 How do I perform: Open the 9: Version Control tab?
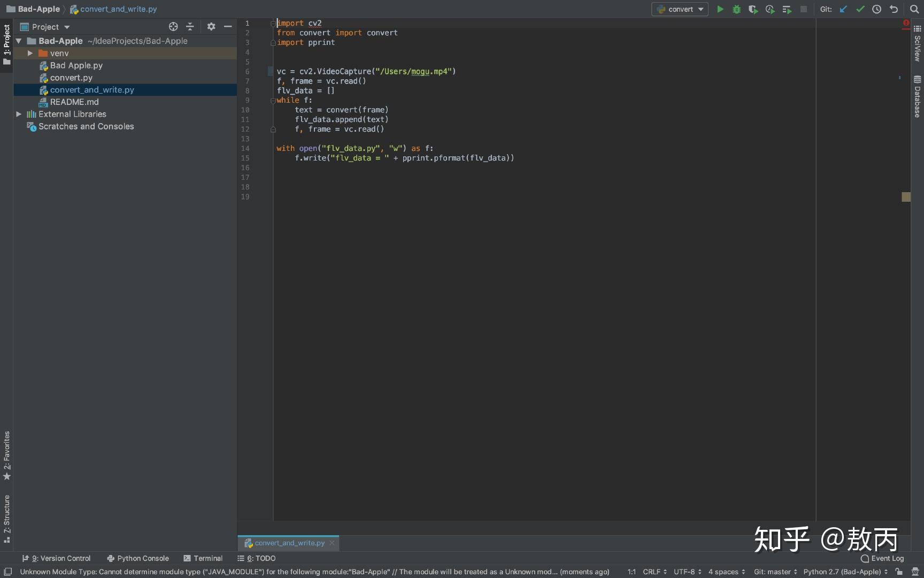click(56, 558)
